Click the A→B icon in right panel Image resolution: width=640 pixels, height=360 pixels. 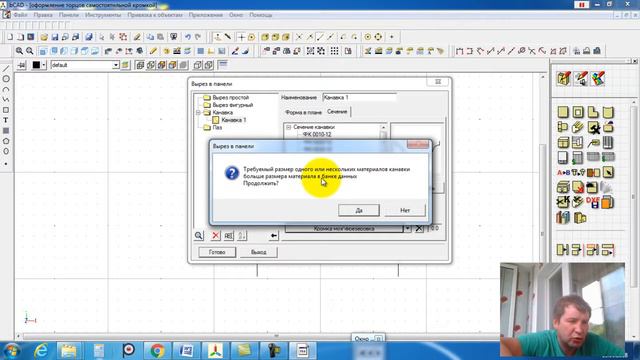point(563,172)
